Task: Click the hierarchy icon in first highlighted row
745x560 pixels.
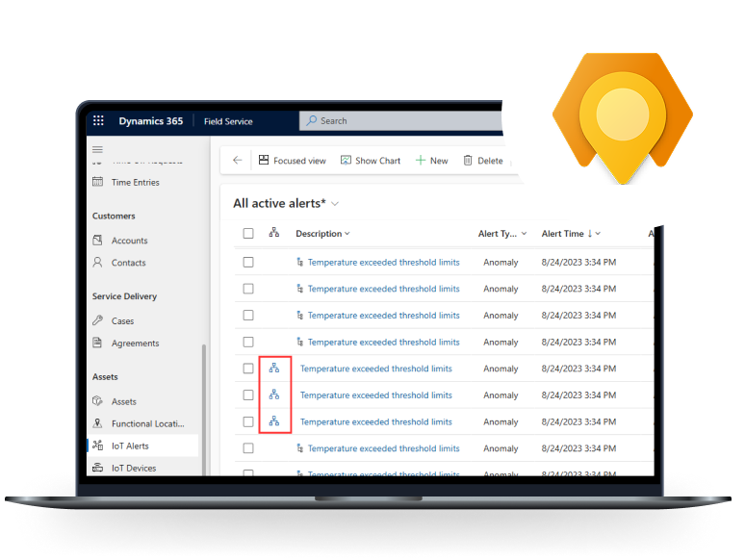Action: [x=274, y=369]
